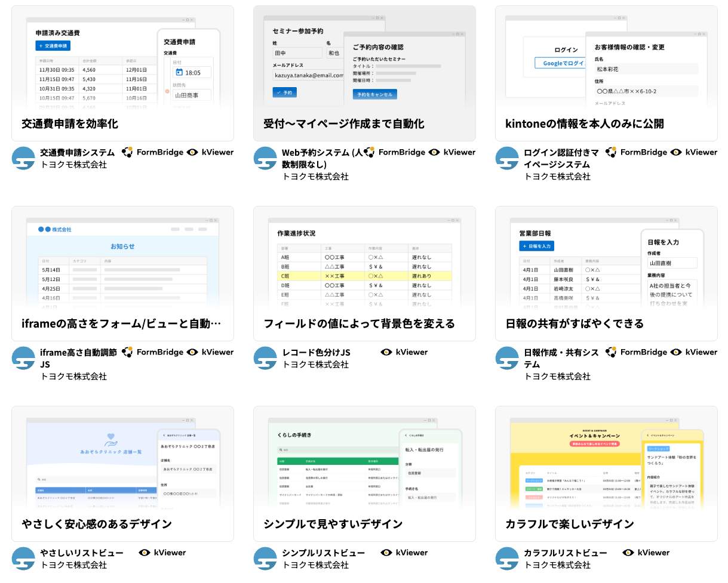Viewport: 728px width, 583px height.
Task: Click トヨクモ株式会社 under シンプルリストビュー
Action: coord(315,565)
